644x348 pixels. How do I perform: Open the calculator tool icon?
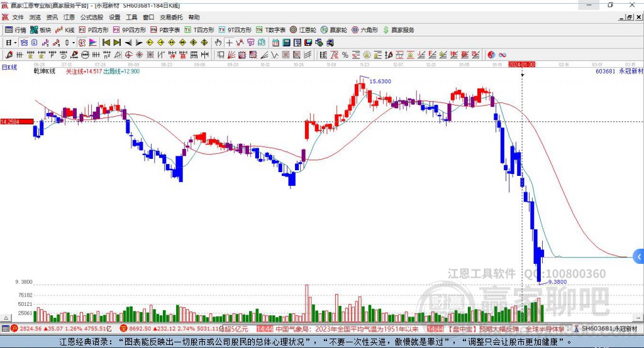click(286, 43)
